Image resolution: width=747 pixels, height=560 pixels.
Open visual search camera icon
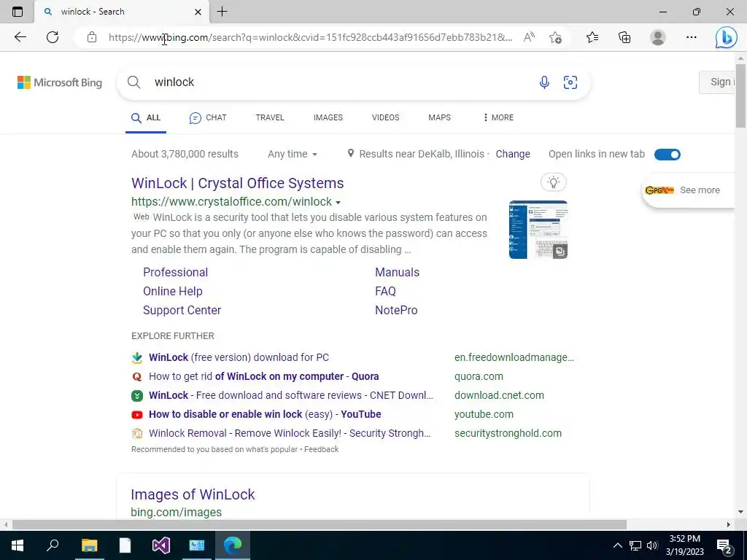pos(570,82)
